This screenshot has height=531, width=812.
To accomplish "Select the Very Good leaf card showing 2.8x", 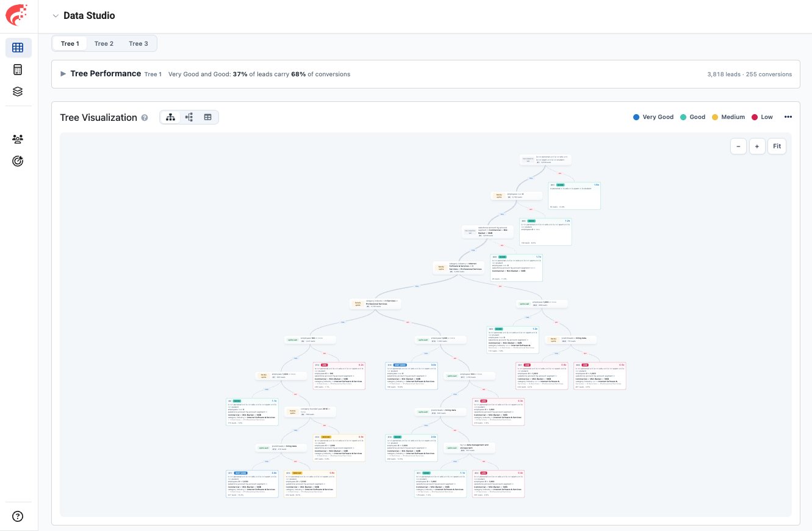I will tap(252, 483).
